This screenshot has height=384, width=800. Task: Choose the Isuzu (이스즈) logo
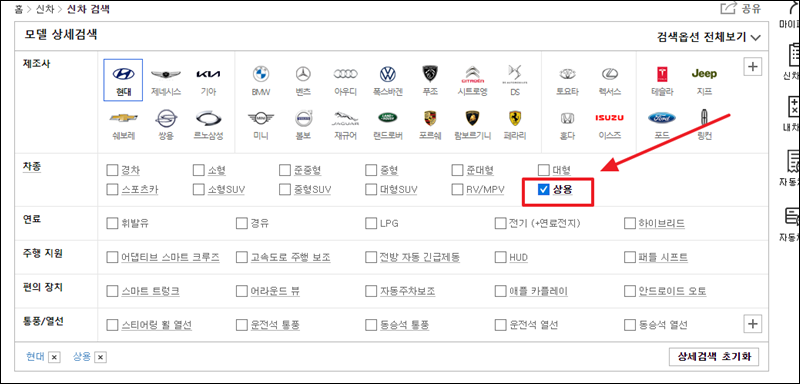610,118
